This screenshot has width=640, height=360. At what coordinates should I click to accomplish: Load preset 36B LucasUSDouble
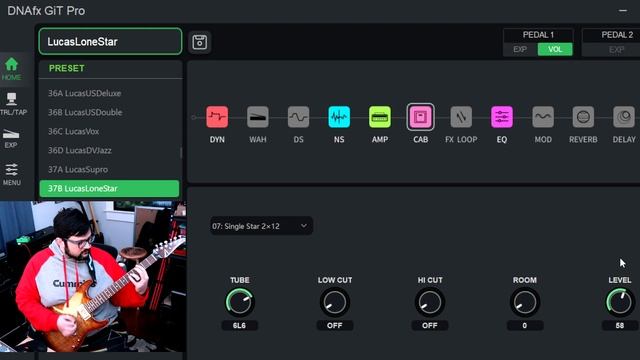[x=109, y=112]
